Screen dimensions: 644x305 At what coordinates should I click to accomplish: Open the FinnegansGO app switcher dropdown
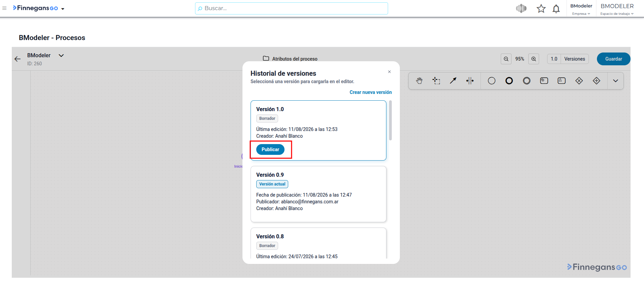point(63,9)
